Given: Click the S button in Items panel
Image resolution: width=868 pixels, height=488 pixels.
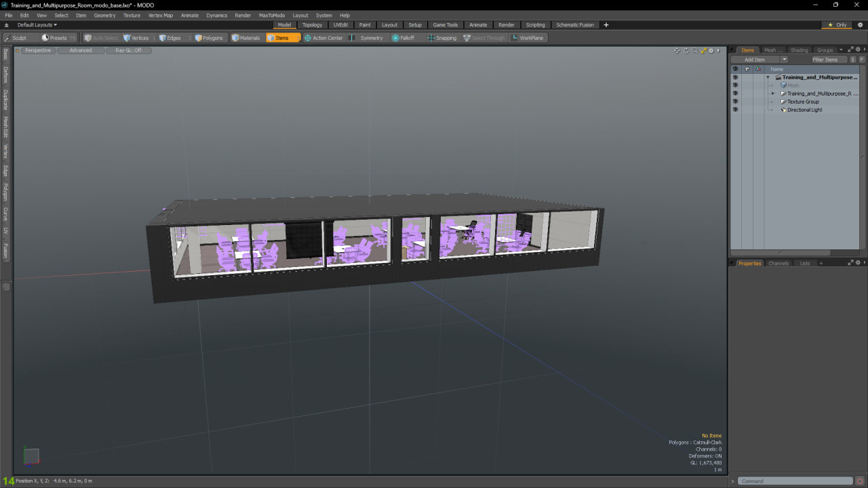Looking at the screenshot, I should coord(852,60).
